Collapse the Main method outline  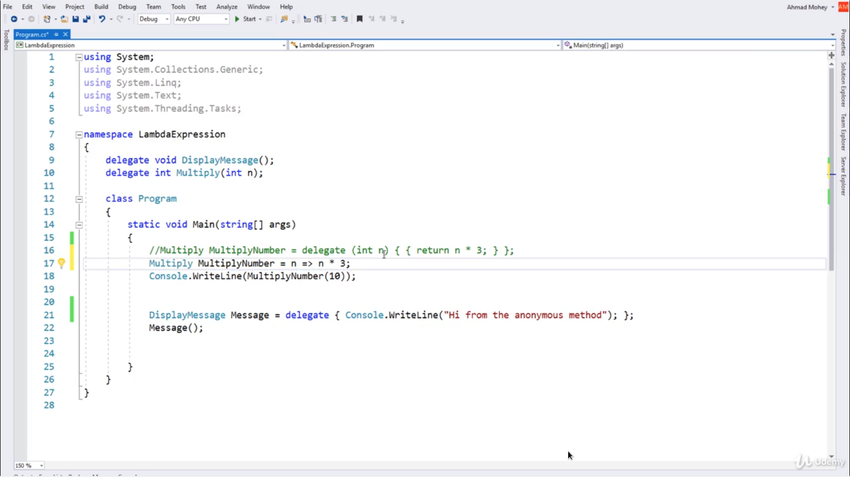pyautogui.click(x=79, y=224)
